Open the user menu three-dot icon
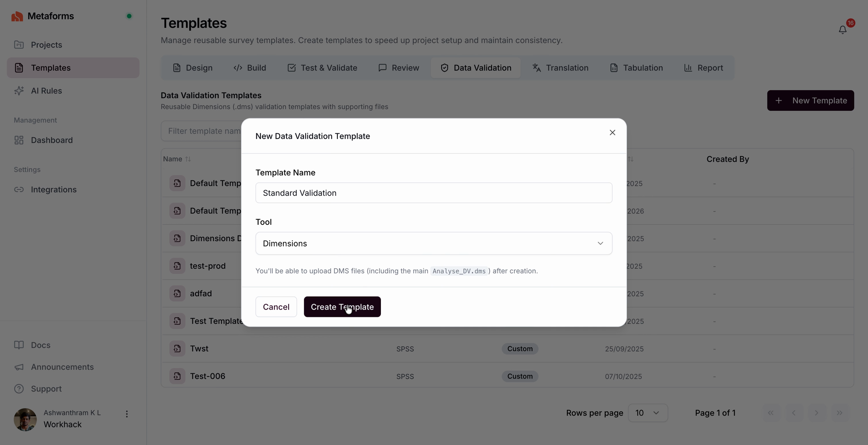868x445 pixels. [127, 414]
